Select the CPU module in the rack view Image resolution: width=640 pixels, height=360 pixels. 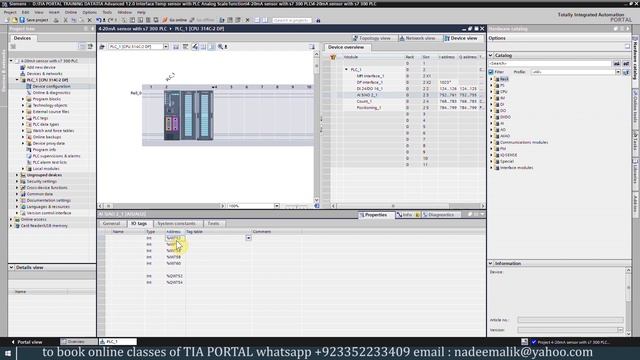(172, 116)
